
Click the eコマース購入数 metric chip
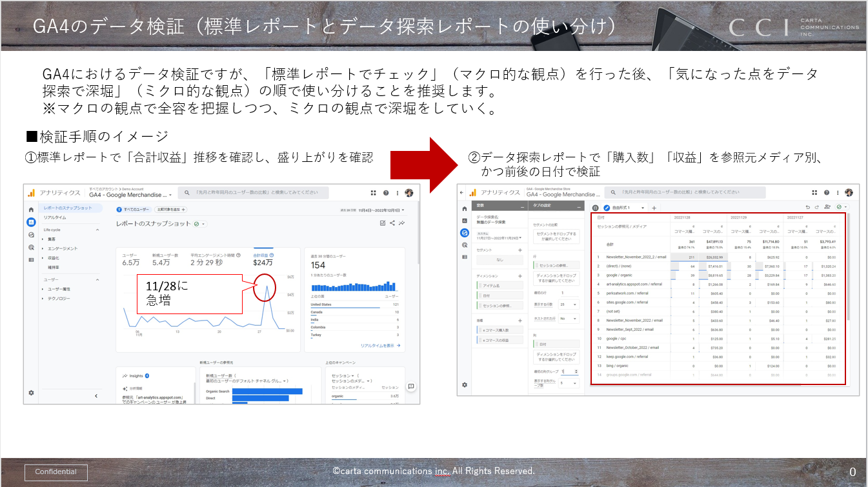pos(500,330)
